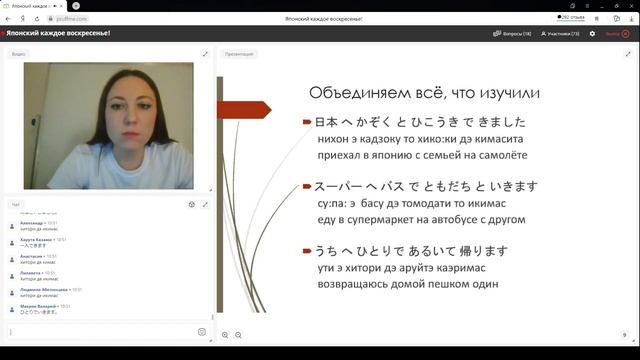
Task: Click the chat scrollbar thumb
Action: pyautogui.click(x=212, y=317)
